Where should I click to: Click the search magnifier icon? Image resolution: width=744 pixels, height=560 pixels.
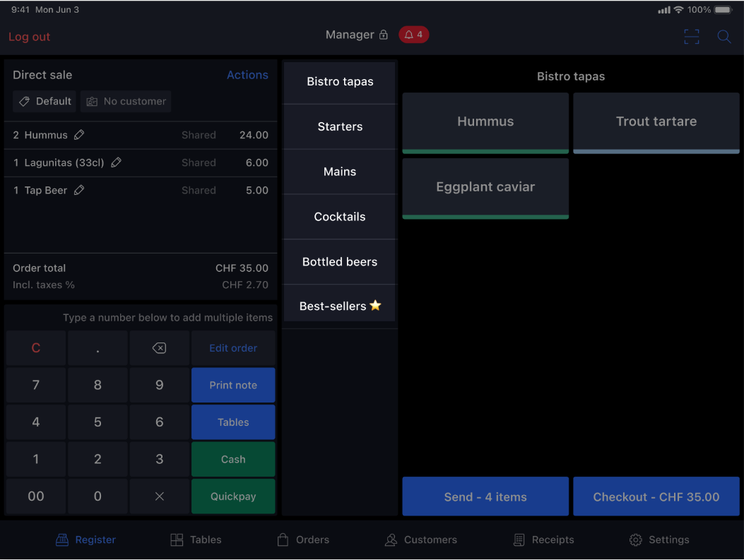click(x=724, y=37)
